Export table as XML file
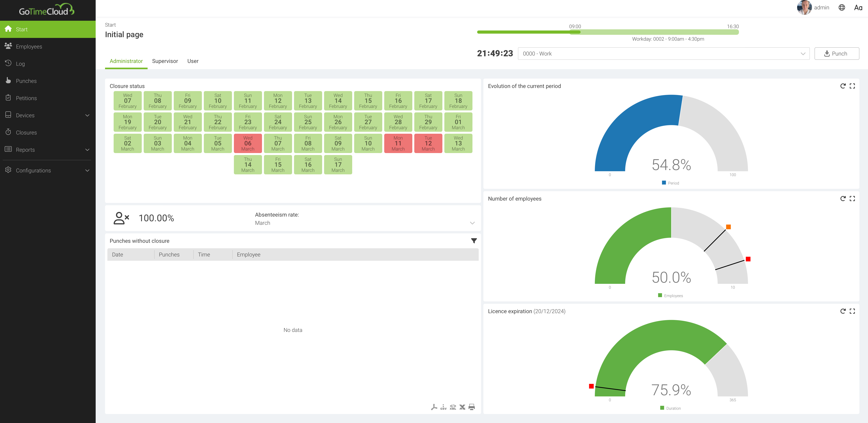 pos(453,407)
